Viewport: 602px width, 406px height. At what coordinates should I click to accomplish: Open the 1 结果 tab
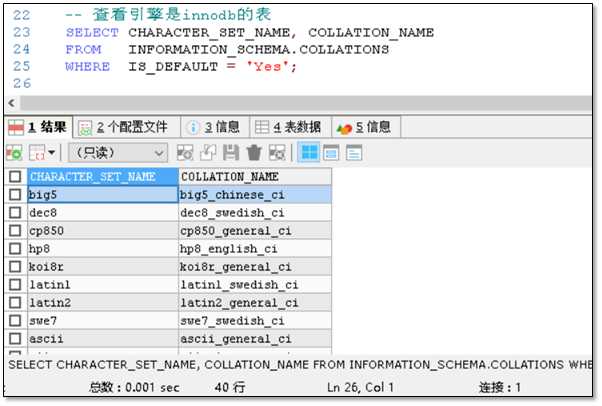pos(38,127)
